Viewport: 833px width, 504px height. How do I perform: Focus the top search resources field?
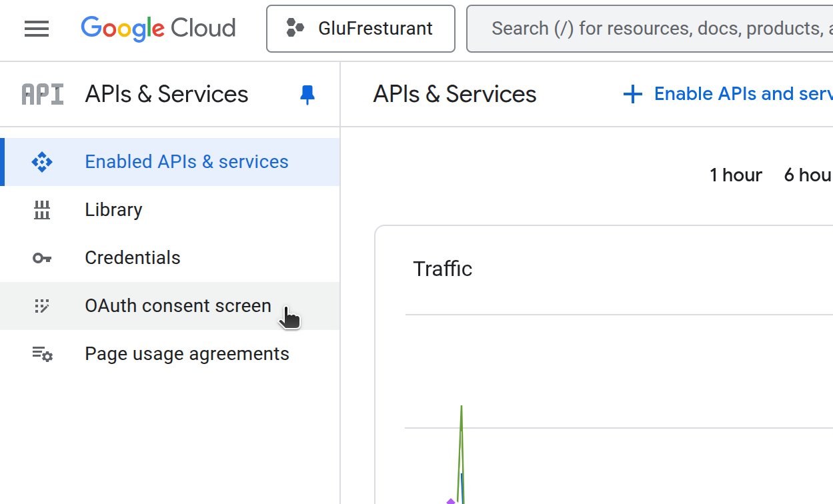click(660, 29)
